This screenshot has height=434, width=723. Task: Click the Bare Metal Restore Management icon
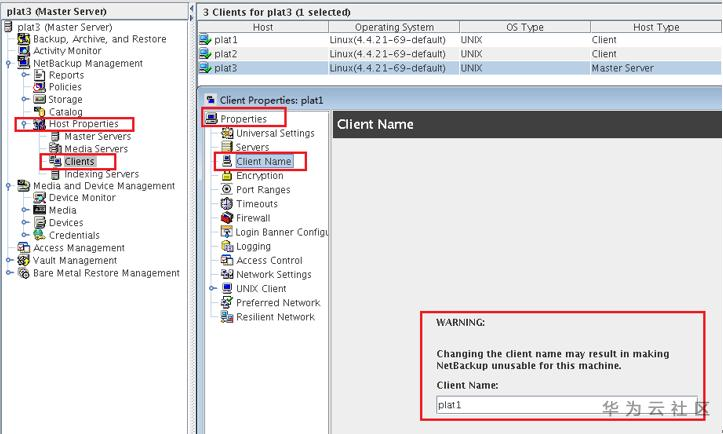coord(24,273)
